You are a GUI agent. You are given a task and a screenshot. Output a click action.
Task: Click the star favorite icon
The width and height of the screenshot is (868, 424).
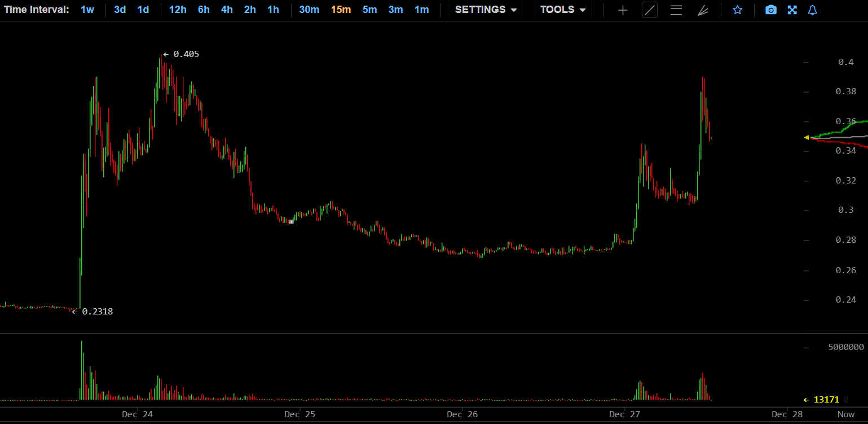pyautogui.click(x=737, y=10)
